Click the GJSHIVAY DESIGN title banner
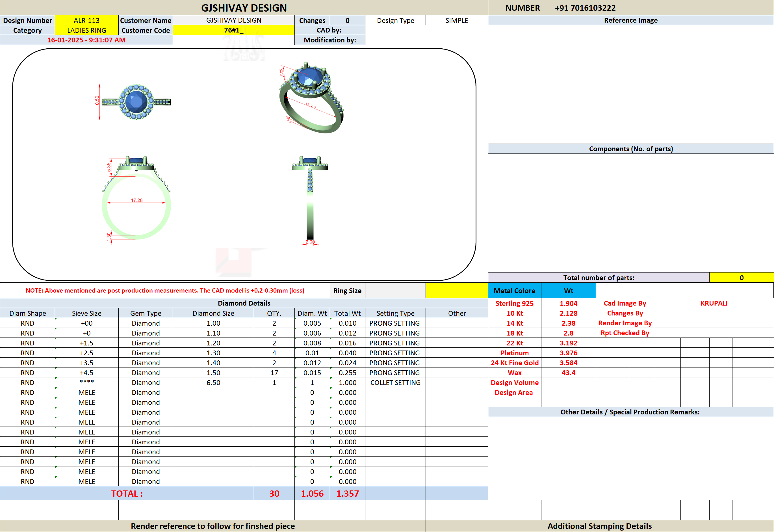 (244, 8)
